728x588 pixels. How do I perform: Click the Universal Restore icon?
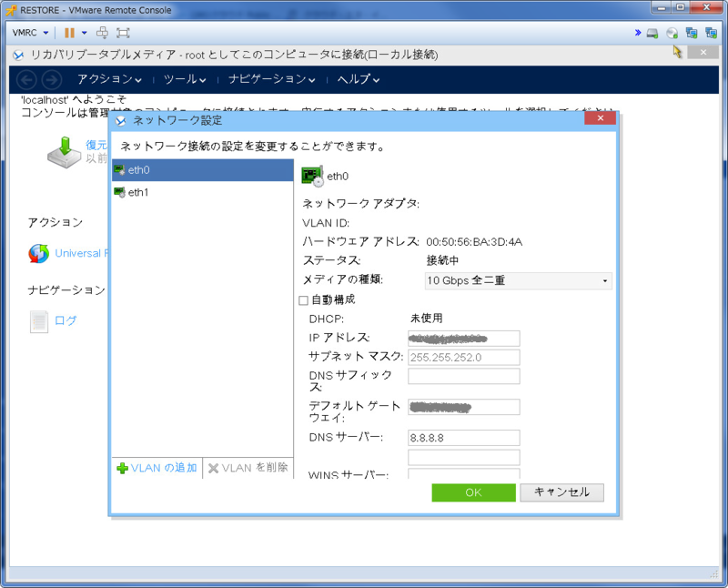39,253
